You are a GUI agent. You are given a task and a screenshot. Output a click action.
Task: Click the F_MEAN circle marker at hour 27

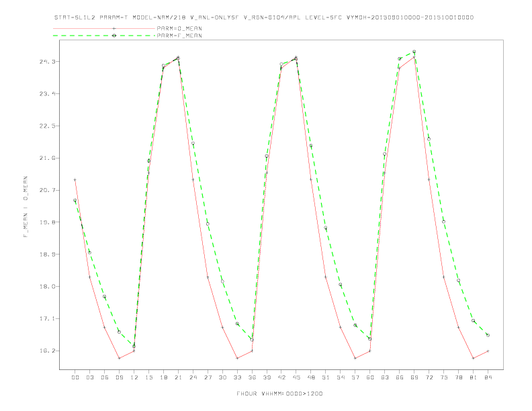point(208,224)
